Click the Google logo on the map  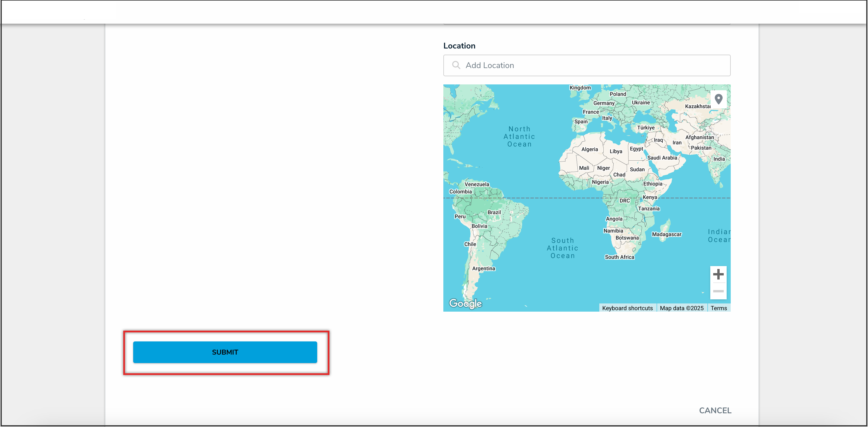[465, 303]
